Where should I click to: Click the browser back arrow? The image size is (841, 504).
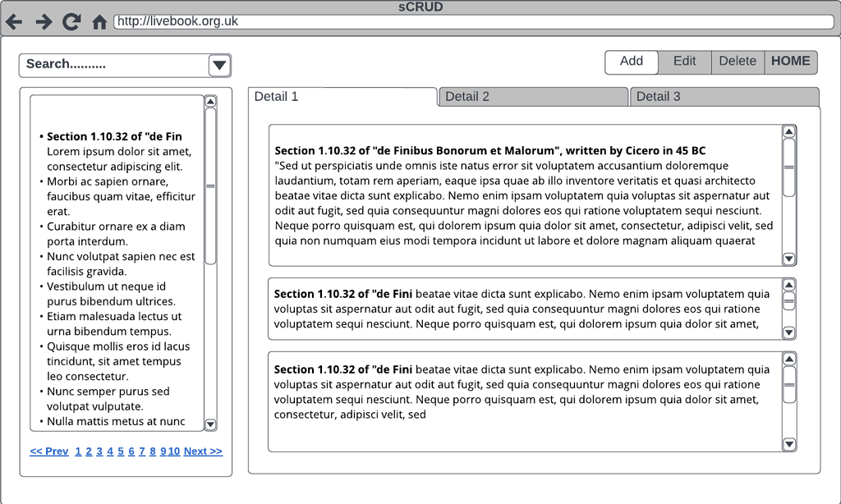coord(14,22)
